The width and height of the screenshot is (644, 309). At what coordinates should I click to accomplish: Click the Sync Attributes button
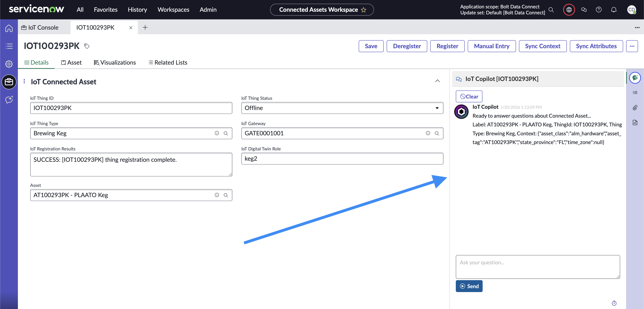point(596,46)
